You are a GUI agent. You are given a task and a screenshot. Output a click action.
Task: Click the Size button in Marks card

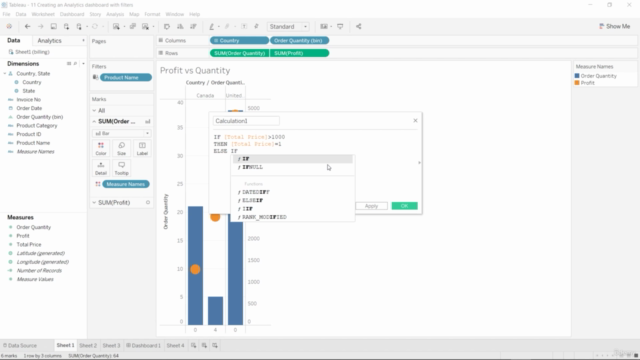pyautogui.click(x=122, y=149)
